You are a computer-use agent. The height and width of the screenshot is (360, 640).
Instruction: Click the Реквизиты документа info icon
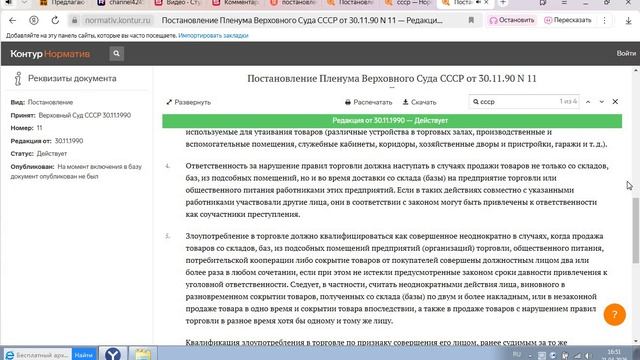(18, 78)
